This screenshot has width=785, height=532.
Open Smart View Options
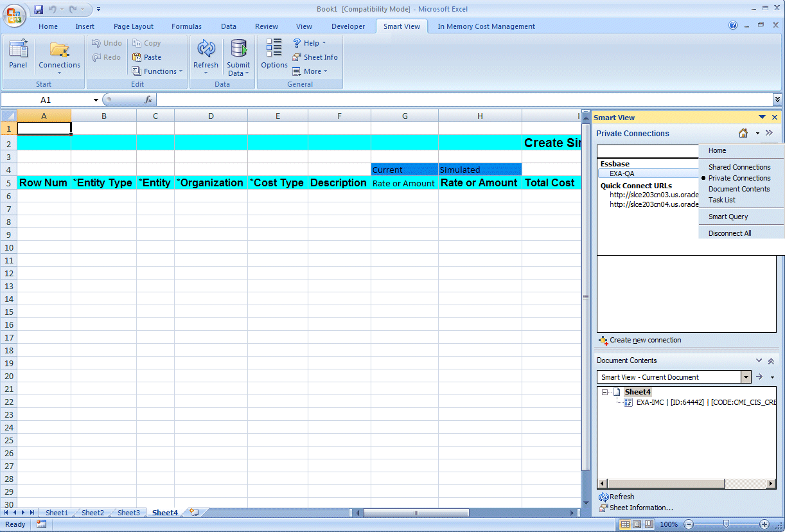[x=274, y=55]
